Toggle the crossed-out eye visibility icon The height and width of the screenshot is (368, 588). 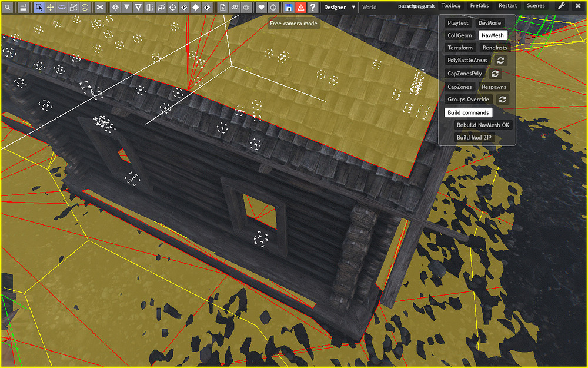[x=235, y=7]
